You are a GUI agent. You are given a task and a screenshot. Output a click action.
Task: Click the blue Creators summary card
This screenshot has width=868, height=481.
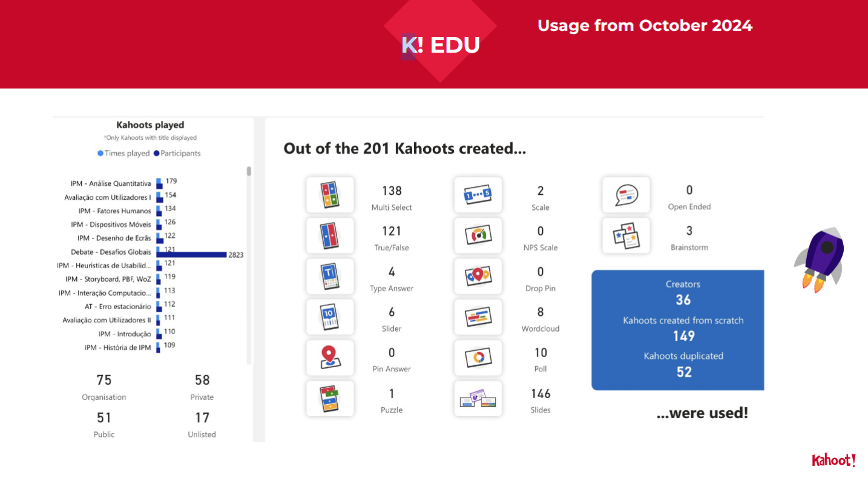pos(678,330)
